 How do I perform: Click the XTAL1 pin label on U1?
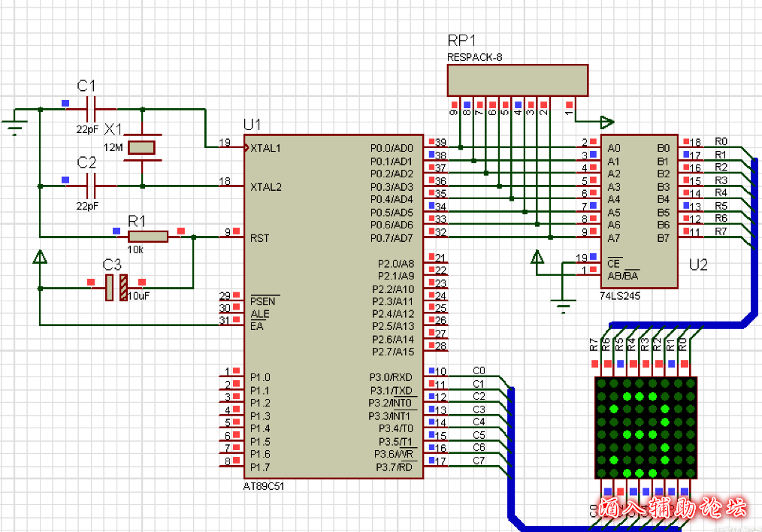click(x=266, y=148)
